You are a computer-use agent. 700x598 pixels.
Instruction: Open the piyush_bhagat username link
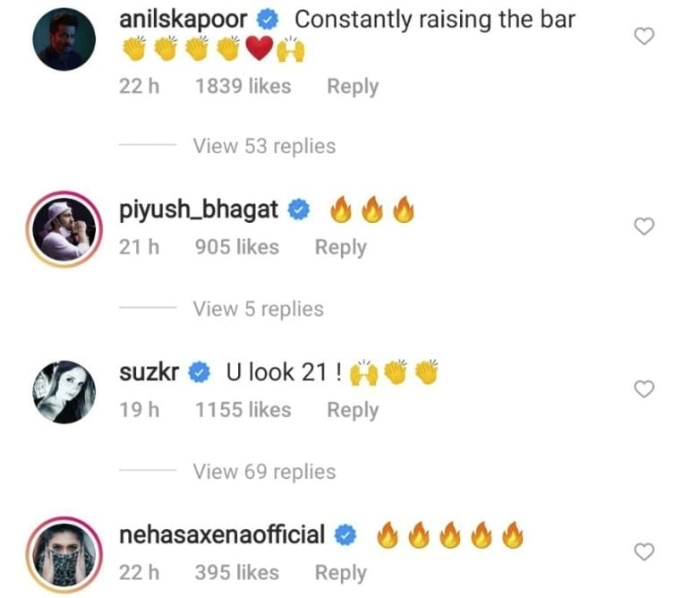tap(199, 209)
